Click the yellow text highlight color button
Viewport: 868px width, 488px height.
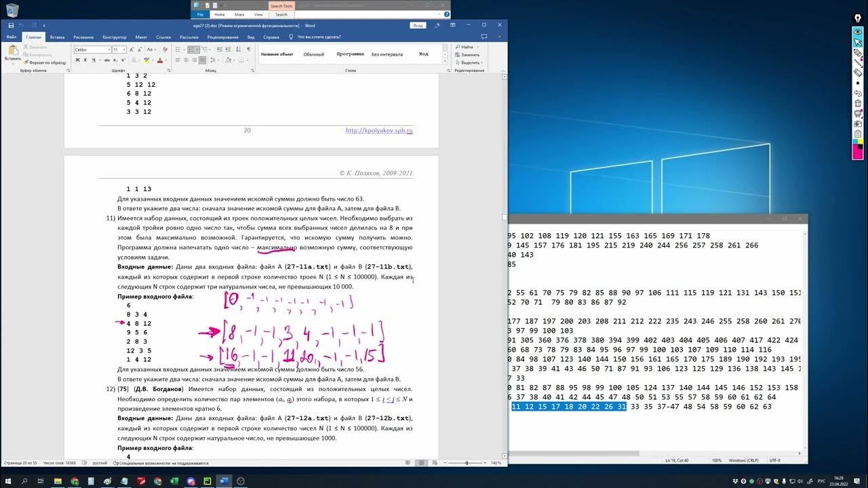pos(147,60)
